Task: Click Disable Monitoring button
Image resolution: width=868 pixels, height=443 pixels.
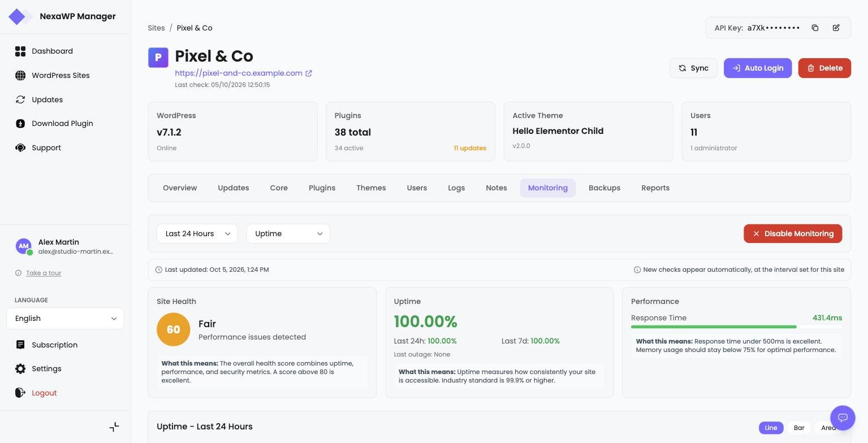Action: (793, 234)
